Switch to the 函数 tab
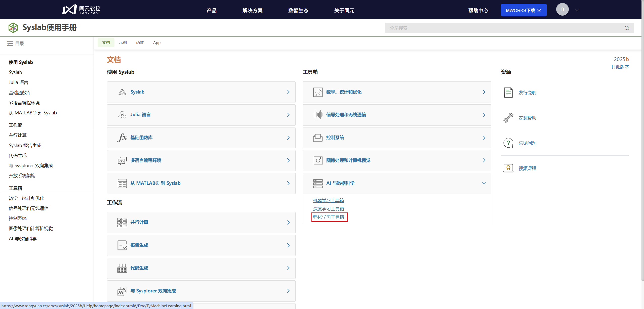 [140, 43]
